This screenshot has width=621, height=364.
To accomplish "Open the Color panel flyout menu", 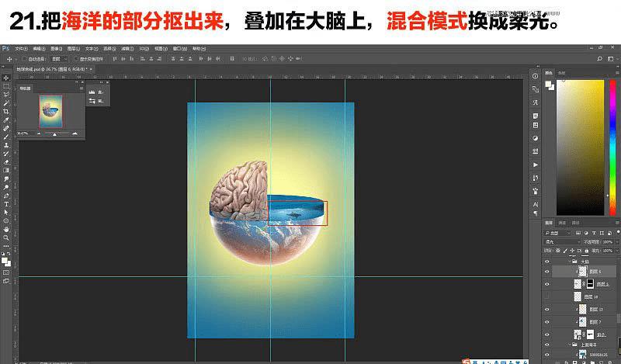I will coord(617,73).
